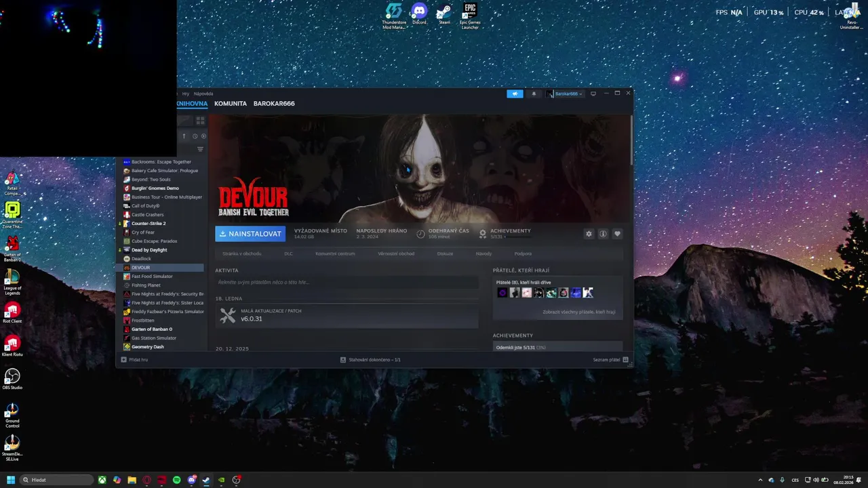Click the Hledat taskbar search box
The width and height of the screenshot is (868, 488).
[x=56, y=480]
